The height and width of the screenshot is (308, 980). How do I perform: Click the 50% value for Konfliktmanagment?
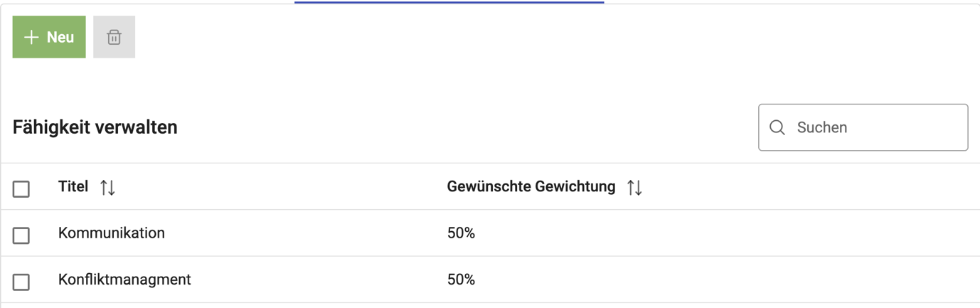click(x=461, y=280)
